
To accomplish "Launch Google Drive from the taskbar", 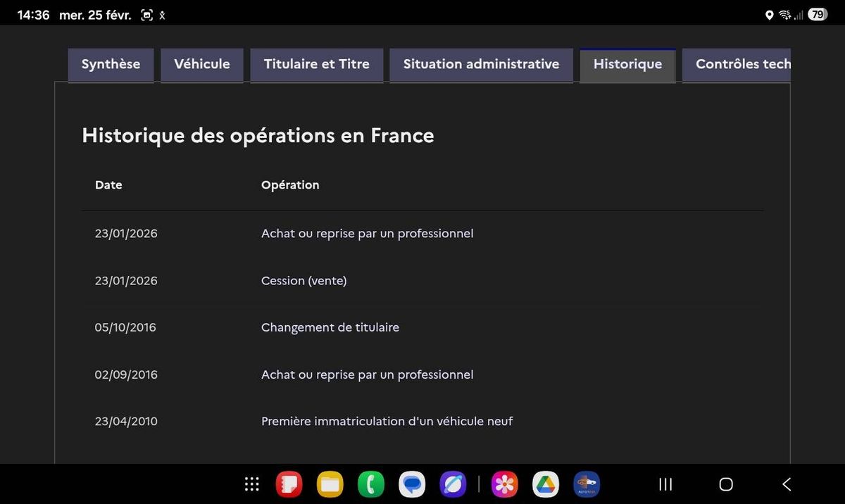I will click(545, 484).
